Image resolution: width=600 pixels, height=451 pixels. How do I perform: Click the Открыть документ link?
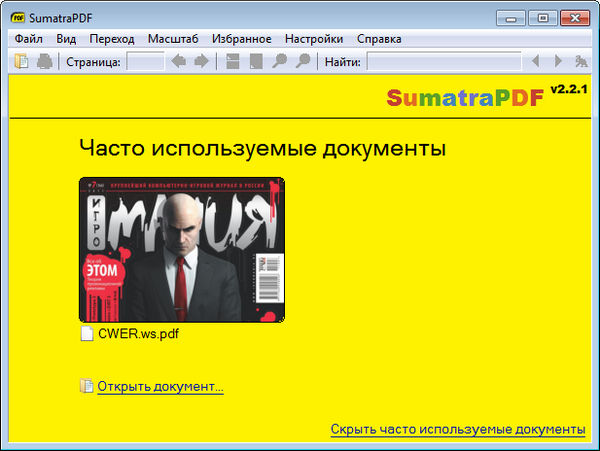[x=160, y=386]
